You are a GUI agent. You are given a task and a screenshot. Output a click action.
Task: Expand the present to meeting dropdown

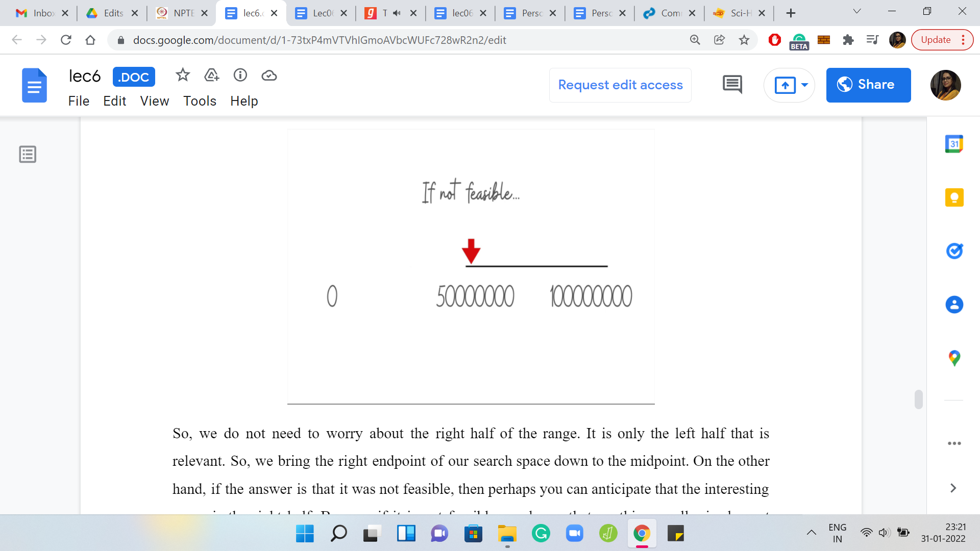804,85
